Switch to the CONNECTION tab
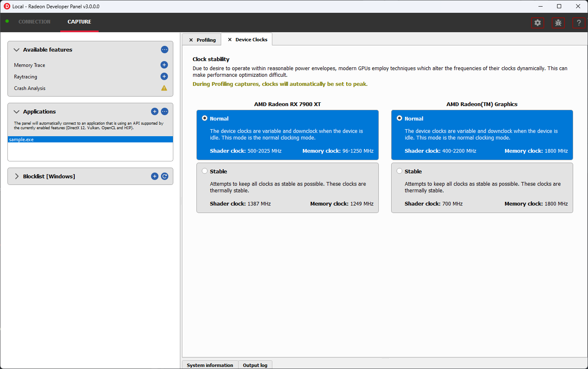 click(x=34, y=22)
